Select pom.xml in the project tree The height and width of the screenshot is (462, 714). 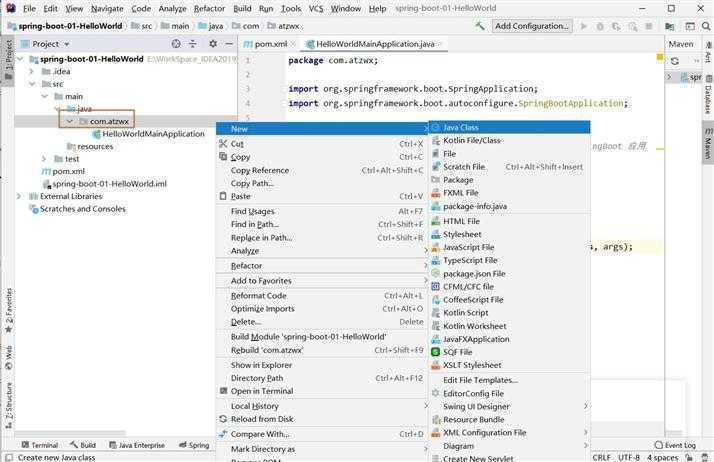click(x=63, y=171)
